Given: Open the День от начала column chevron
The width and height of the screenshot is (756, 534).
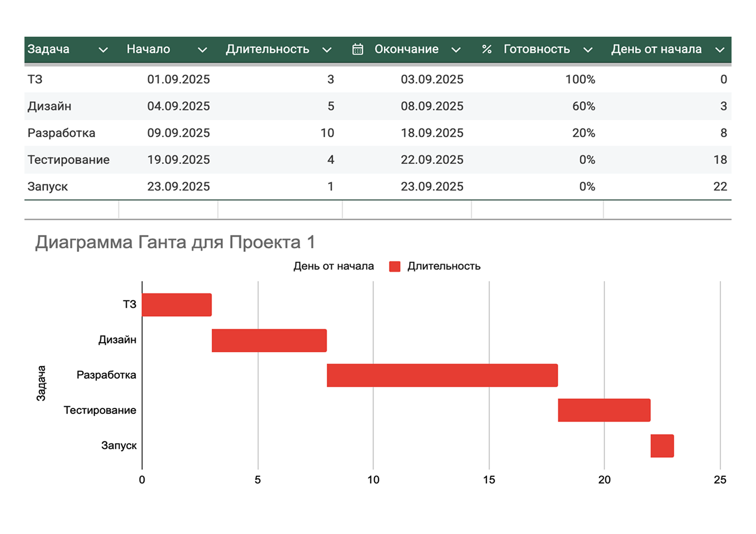Looking at the screenshot, I should [x=720, y=50].
